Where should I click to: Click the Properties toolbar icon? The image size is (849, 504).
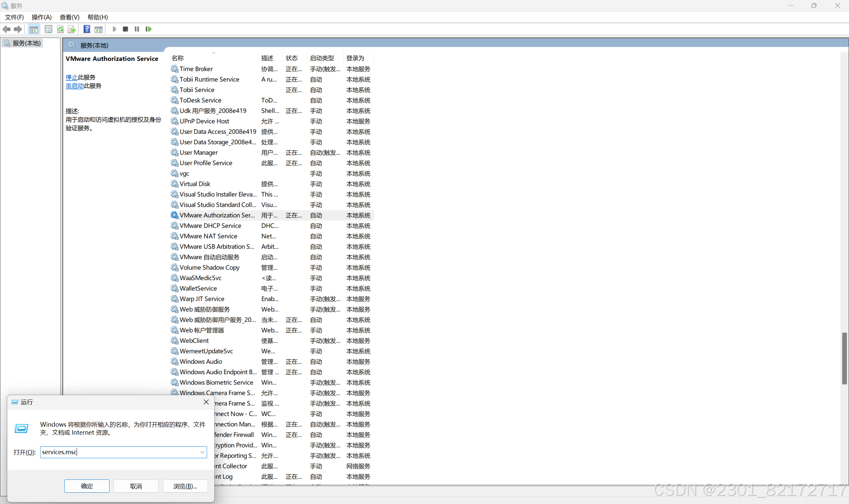click(x=48, y=29)
